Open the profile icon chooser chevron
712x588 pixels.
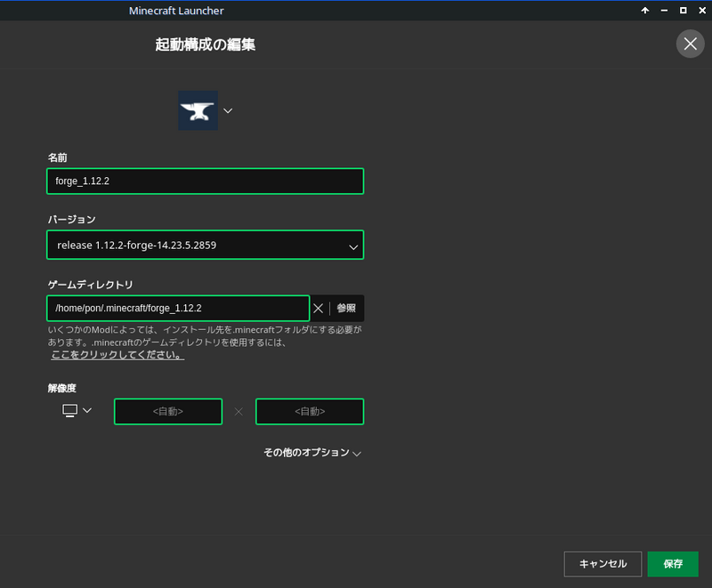click(x=228, y=110)
